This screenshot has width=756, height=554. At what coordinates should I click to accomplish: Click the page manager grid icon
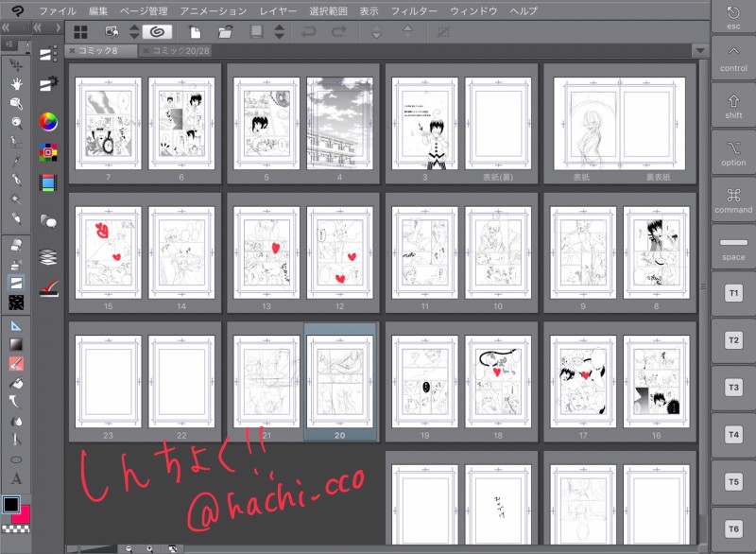[x=80, y=32]
